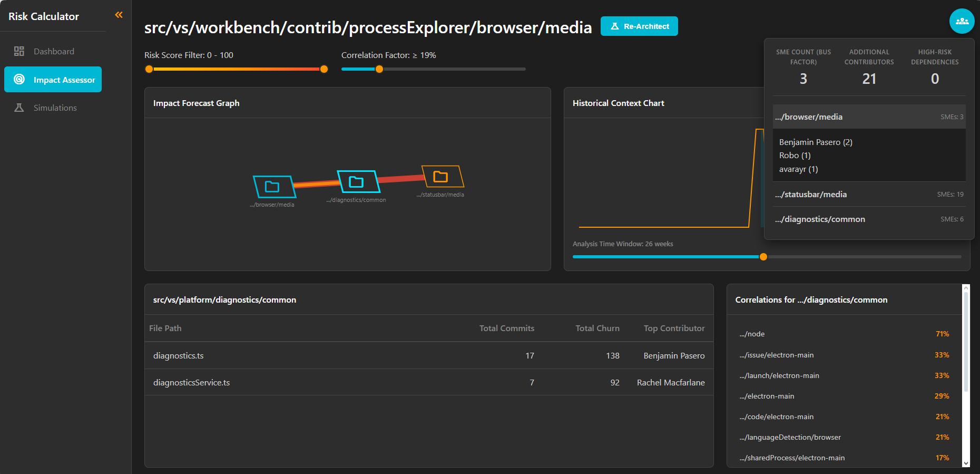Click the Dashboard grid icon

point(19,51)
